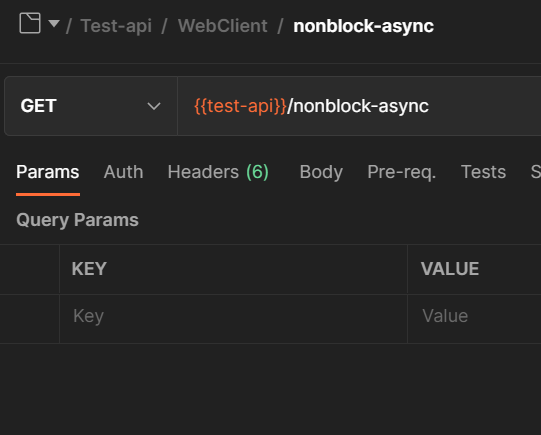Screen dimensions: 541x435
Task: Open the Test-api collection breadcrumb
Action: tap(116, 26)
